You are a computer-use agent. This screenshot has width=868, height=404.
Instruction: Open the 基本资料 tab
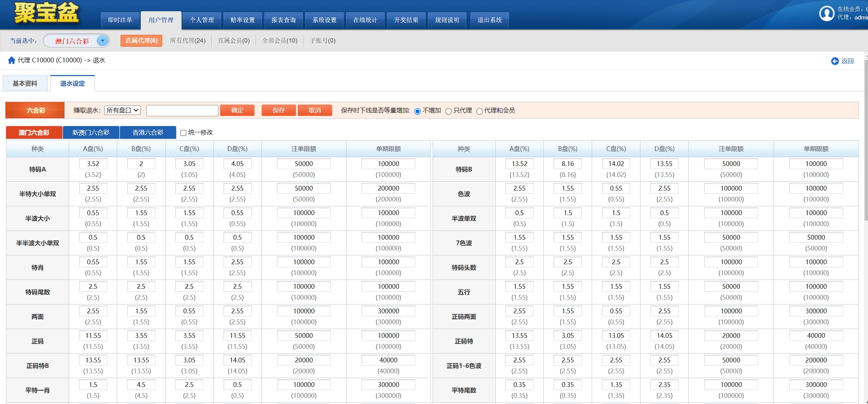tap(25, 84)
